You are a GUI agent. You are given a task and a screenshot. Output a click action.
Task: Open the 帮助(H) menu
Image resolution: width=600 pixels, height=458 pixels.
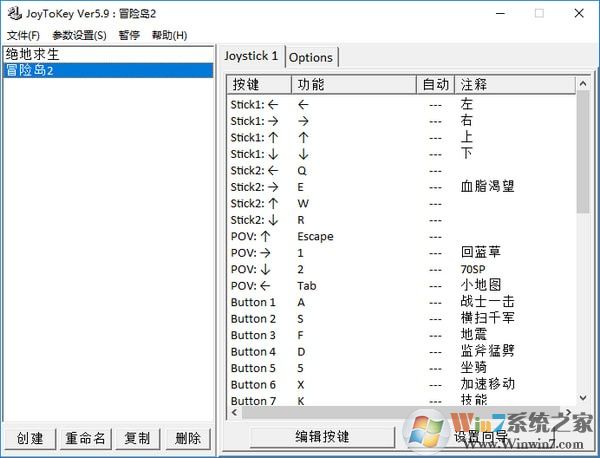pos(169,35)
